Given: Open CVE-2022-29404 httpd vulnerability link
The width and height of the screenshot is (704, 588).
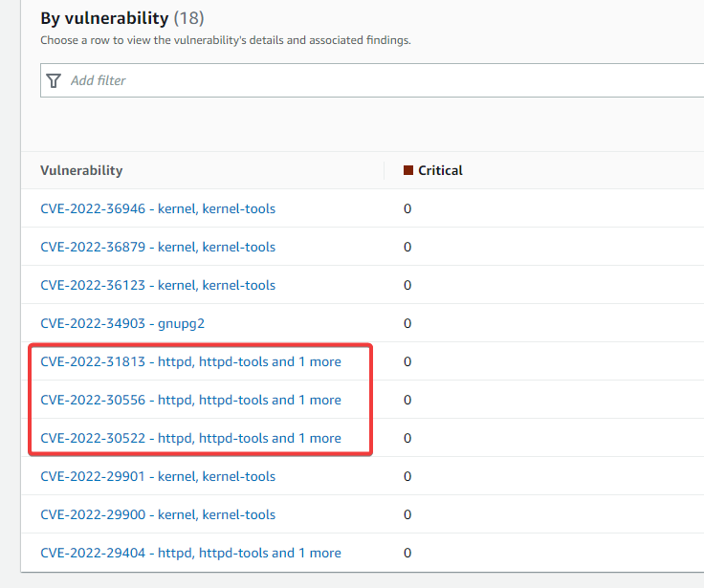Looking at the screenshot, I should point(190,553).
